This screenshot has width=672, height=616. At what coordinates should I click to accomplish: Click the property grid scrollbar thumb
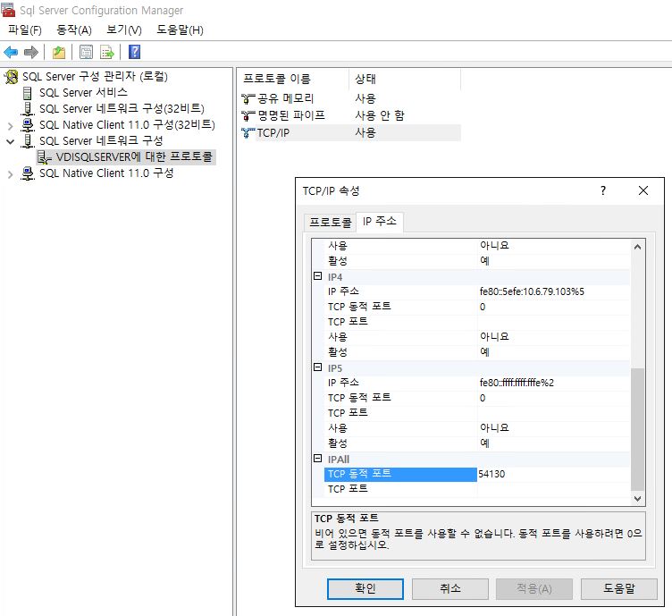click(638, 428)
